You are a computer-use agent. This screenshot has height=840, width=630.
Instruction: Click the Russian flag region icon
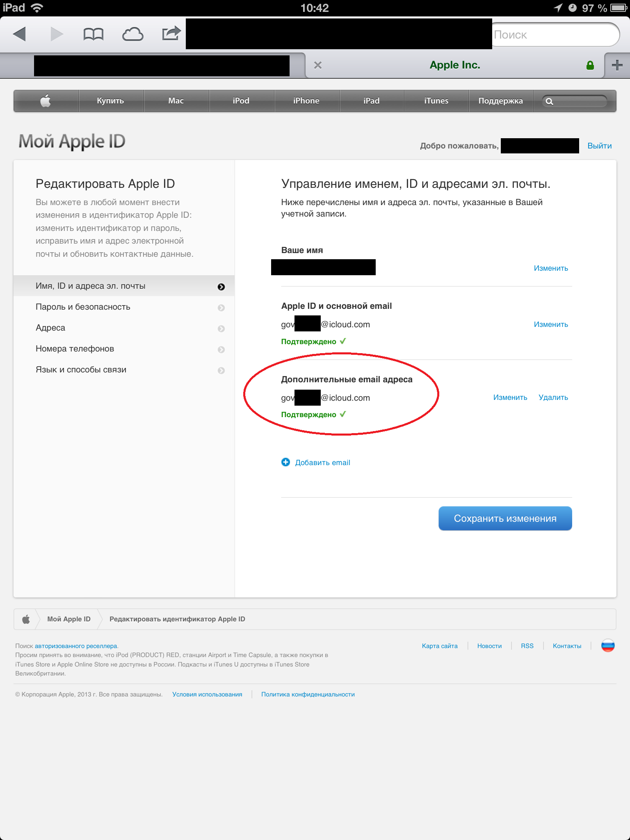click(608, 646)
